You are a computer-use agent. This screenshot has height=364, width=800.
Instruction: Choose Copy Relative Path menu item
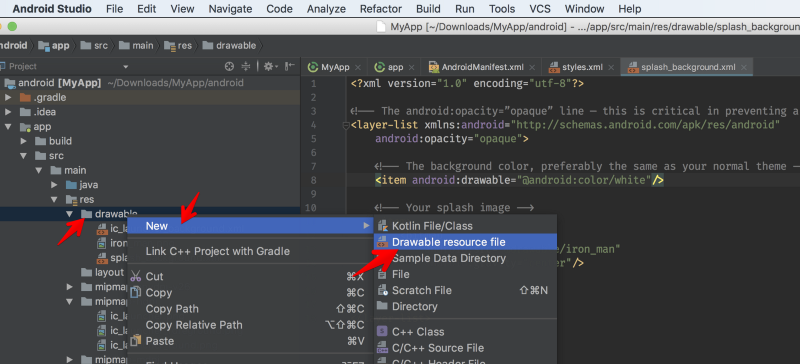[250, 325]
